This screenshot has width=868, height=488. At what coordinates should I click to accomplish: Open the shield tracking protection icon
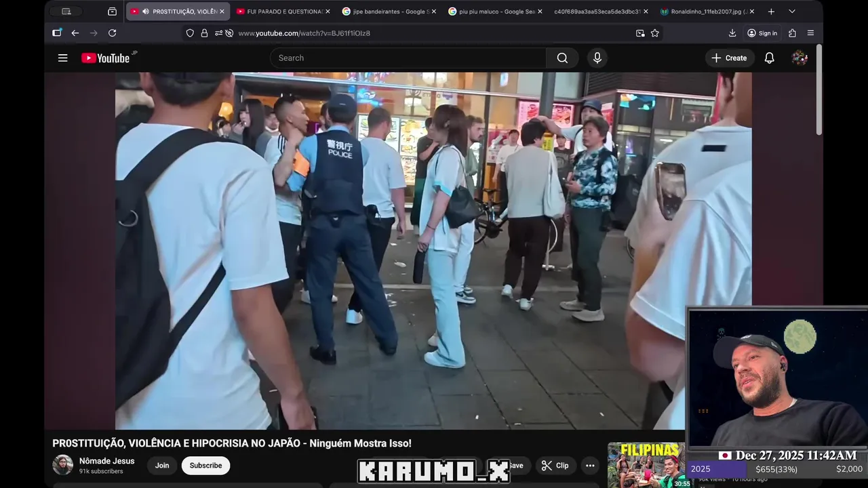click(x=190, y=33)
